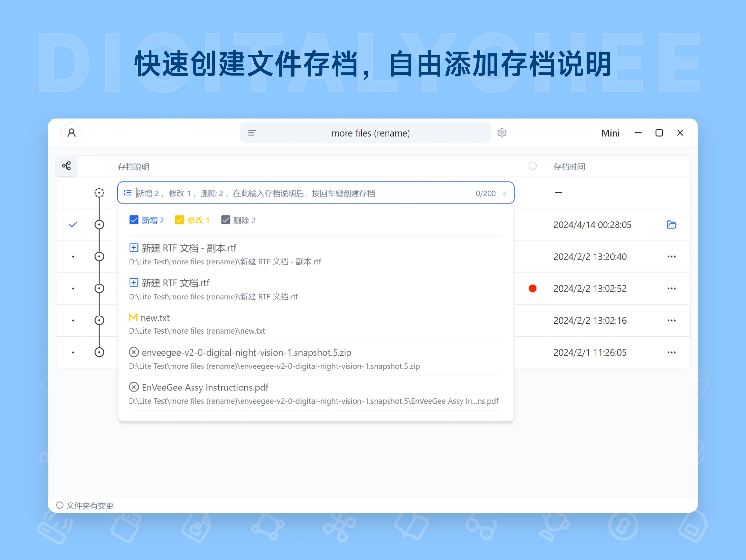Click the enter key icon in the input field

coord(505,193)
